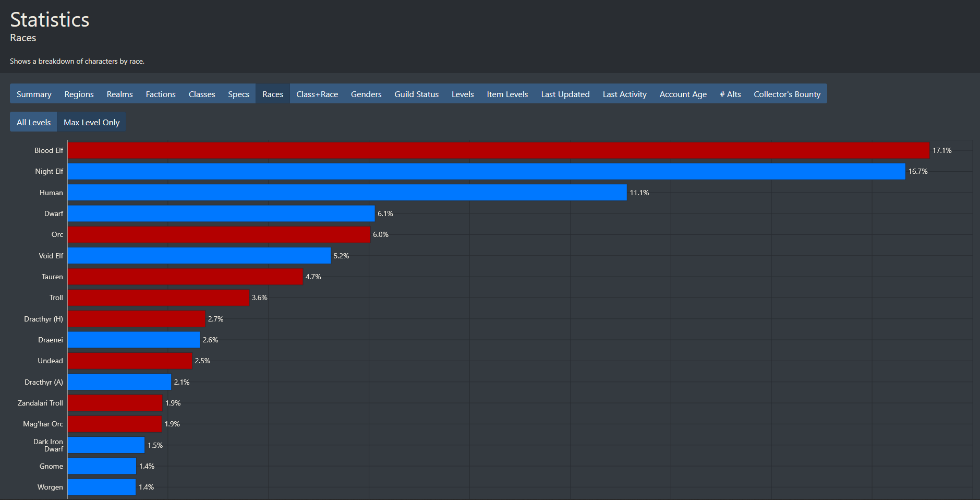The image size is (980, 500).
Task: Click the "Night Elf" axis label
Action: pyautogui.click(x=49, y=171)
